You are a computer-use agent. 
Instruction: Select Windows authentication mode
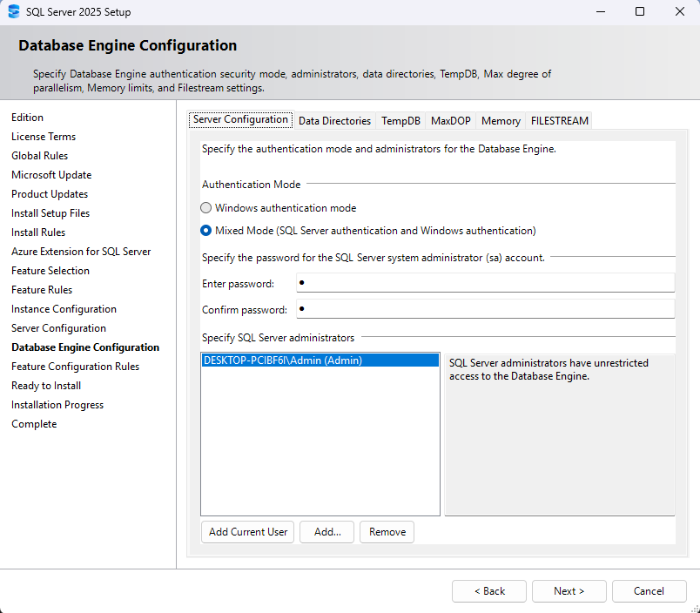(205, 207)
